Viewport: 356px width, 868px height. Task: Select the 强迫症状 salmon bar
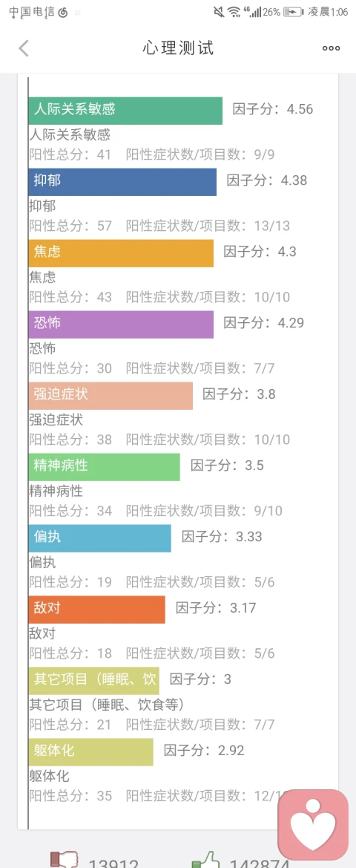pos(111,396)
